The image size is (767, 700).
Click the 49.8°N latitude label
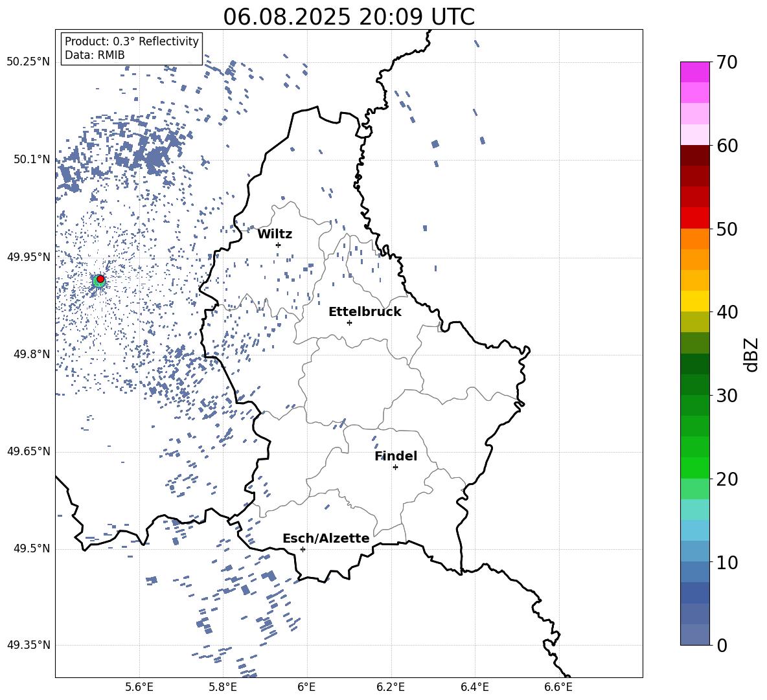(32, 354)
